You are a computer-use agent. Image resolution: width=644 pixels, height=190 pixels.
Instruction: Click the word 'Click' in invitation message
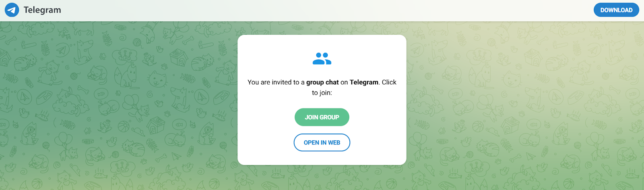pos(389,82)
